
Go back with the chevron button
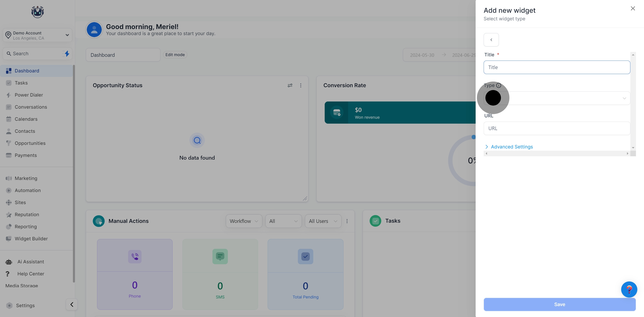pyautogui.click(x=491, y=40)
